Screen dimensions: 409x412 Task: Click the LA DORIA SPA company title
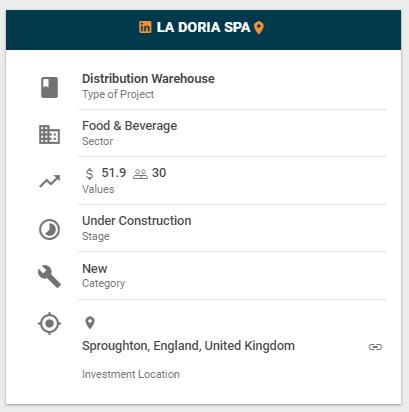coord(203,27)
